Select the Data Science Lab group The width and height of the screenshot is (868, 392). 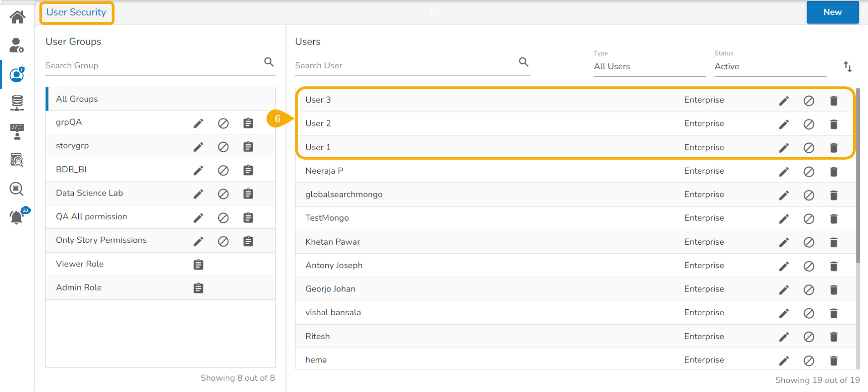click(89, 193)
